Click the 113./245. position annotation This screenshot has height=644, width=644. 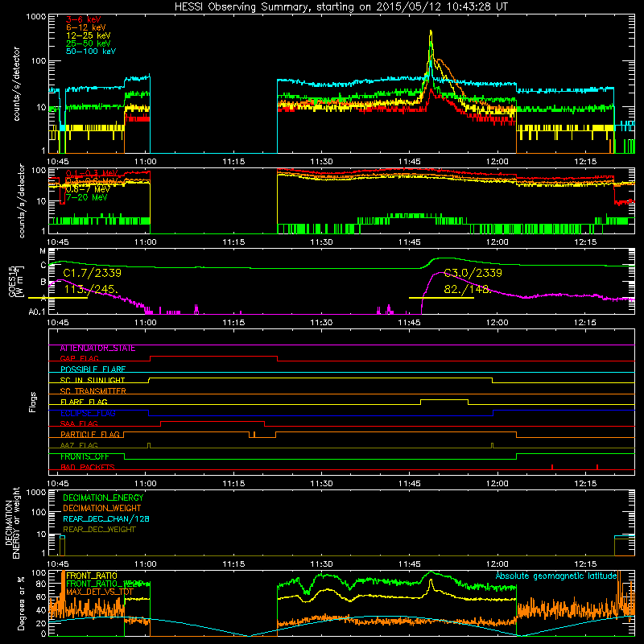(x=91, y=289)
